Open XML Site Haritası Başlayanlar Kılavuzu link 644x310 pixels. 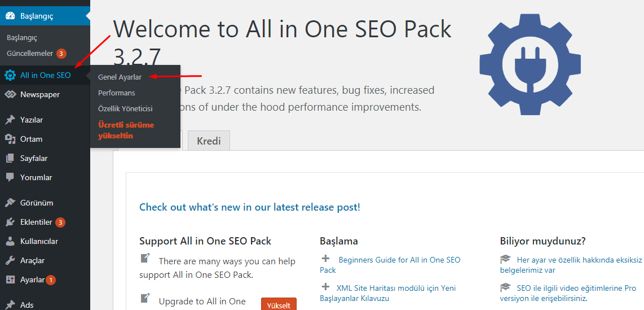(388, 292)
